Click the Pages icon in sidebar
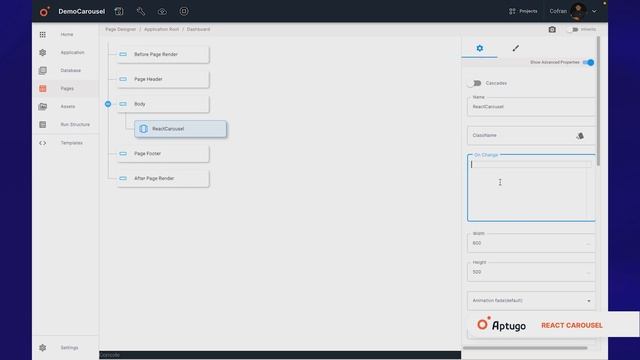The width and height of the screenshot is (640, 360). tap(43, 89)
